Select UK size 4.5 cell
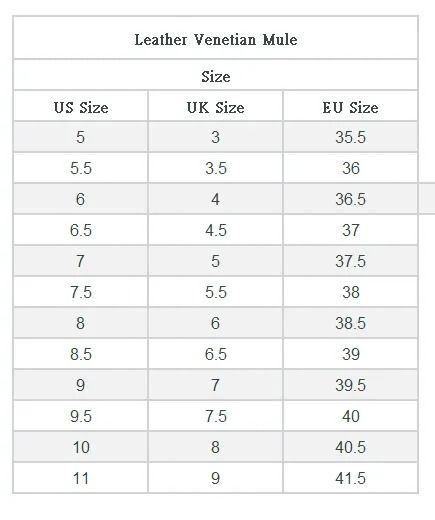This screenshot has width=435, height=520. click(x=216, y=230)
